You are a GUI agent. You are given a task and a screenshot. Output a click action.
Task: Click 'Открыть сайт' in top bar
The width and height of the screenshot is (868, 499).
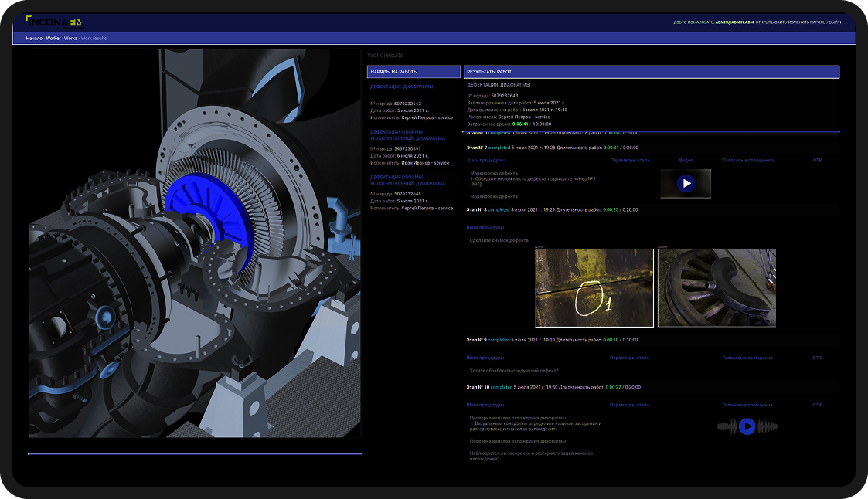point(771,22)
